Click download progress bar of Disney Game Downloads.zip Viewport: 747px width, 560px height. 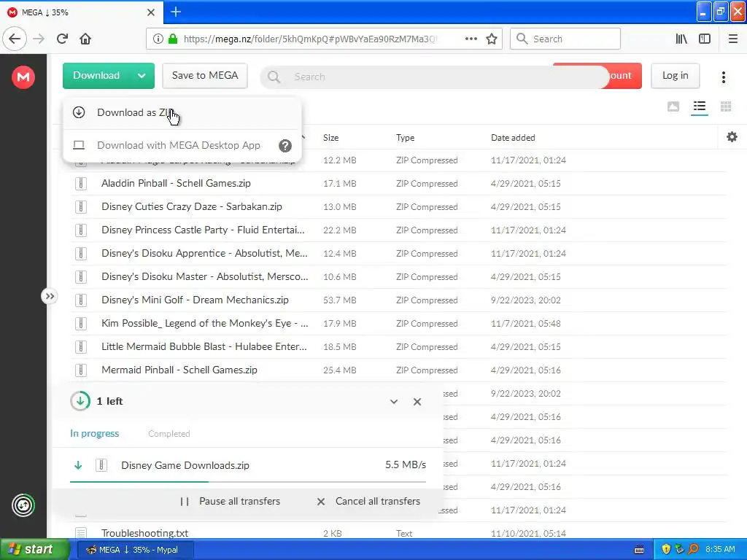pyautogui.click(x=248, y=482)
